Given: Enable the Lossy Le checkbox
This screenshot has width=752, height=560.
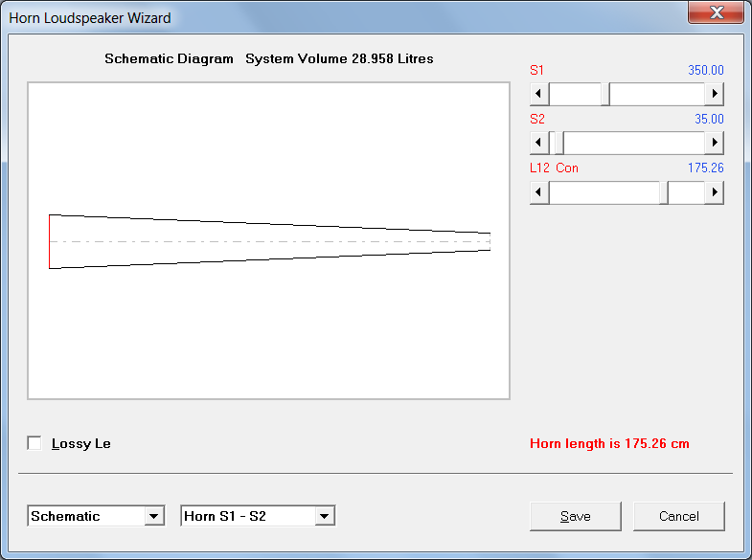Looking at the screenshot, I should (34, 443).
